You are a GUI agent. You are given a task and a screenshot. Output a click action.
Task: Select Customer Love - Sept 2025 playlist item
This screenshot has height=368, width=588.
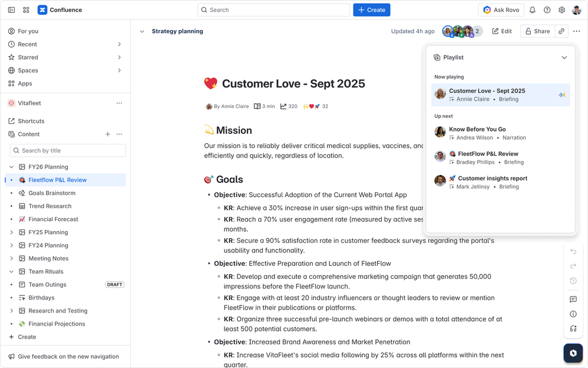500,95
